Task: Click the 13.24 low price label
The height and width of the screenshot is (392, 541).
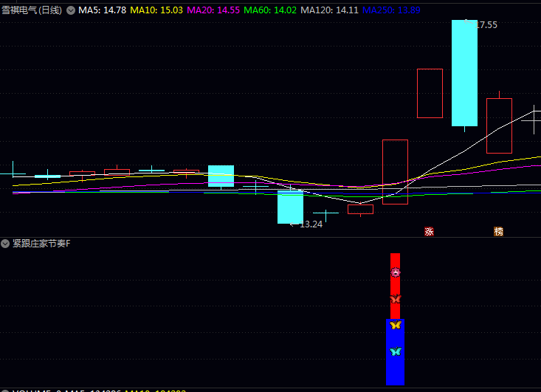Action: point(311,224)
